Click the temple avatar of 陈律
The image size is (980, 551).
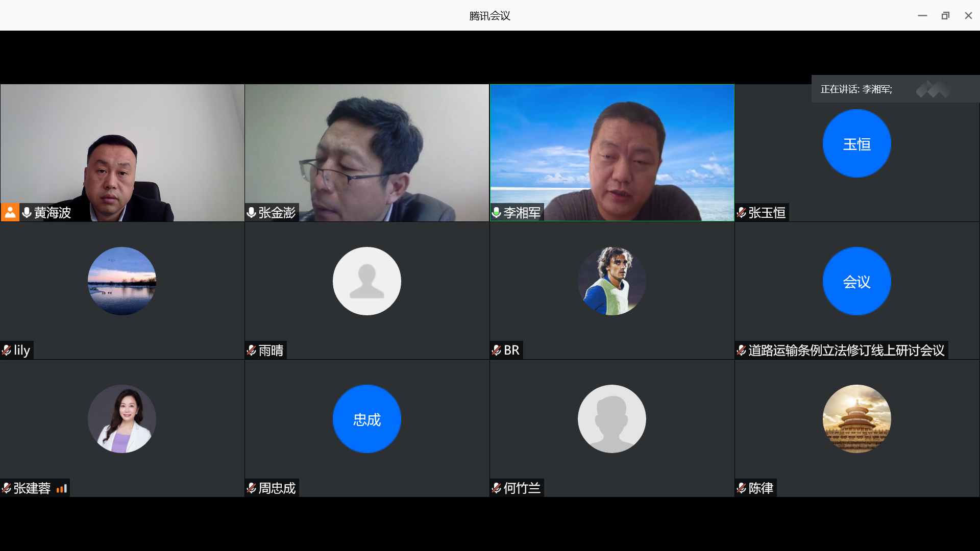tap(856, 419)
